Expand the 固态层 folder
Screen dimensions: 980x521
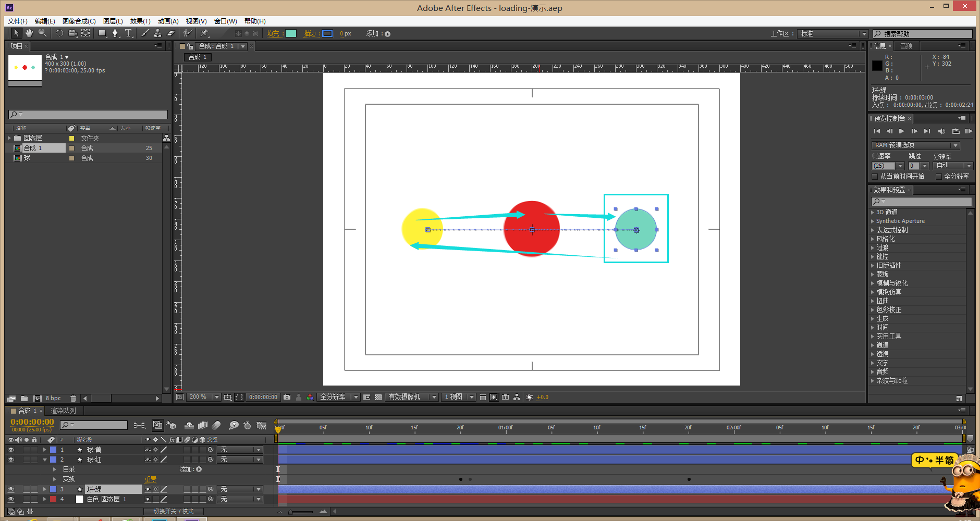(x=9, y=138)
